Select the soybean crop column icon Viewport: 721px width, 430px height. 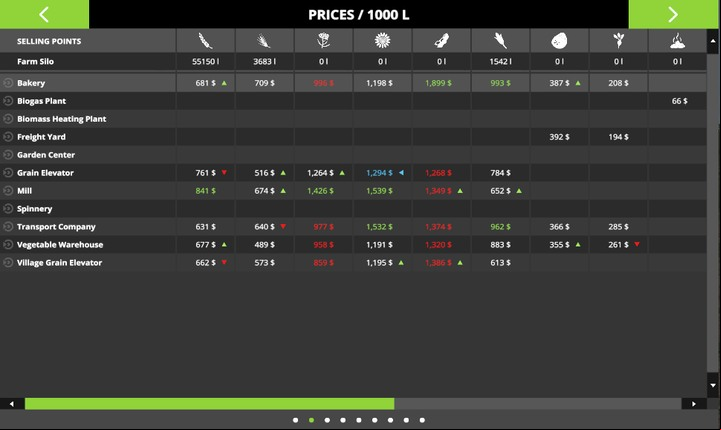click(441, 41)
